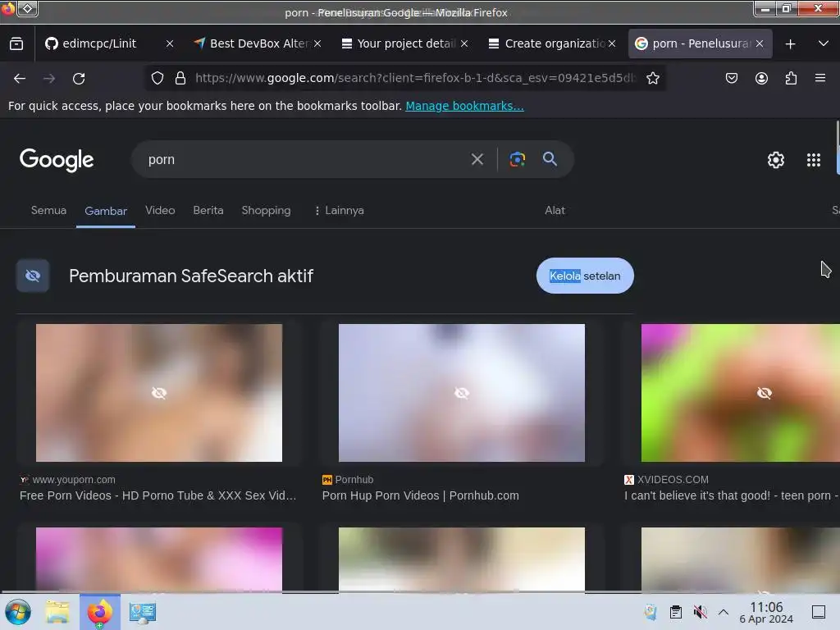Click Kelola setelan button

pyautogui.click(x=585, y=276)
